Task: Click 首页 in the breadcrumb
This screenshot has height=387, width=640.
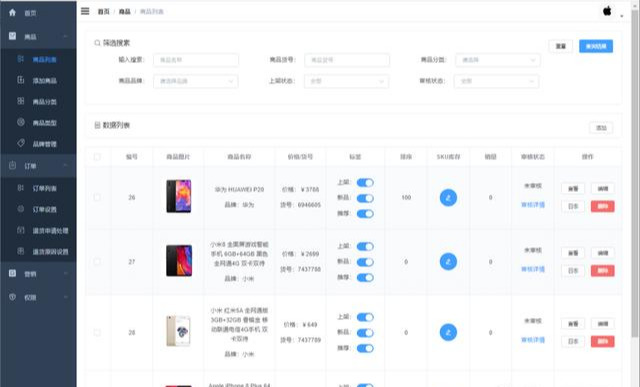Action: 104,11
